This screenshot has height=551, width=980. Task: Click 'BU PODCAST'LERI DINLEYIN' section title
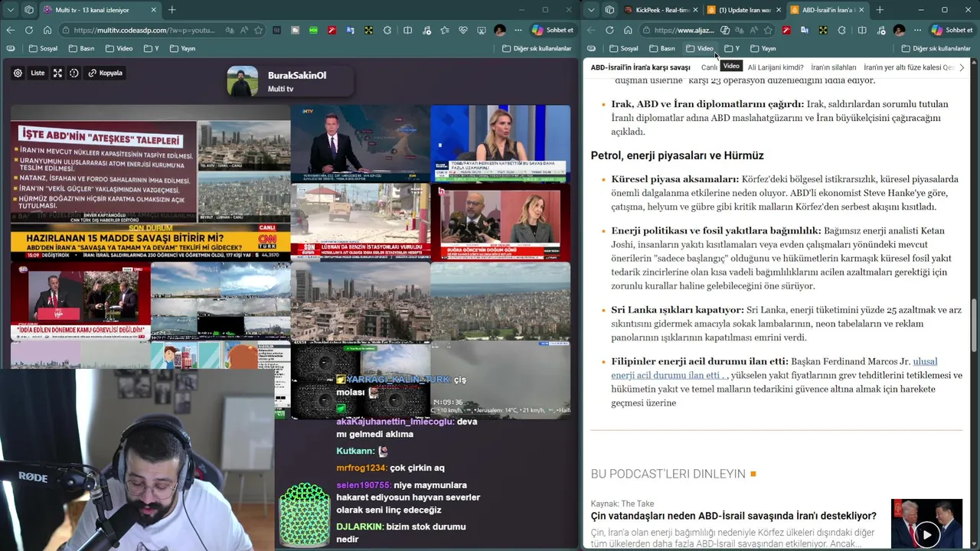668,474
